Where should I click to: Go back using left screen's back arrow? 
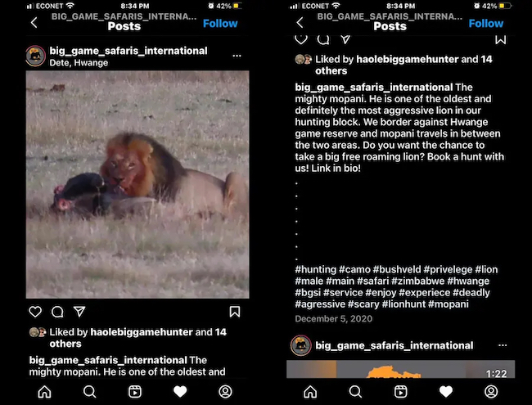click(x=34, y=23)
